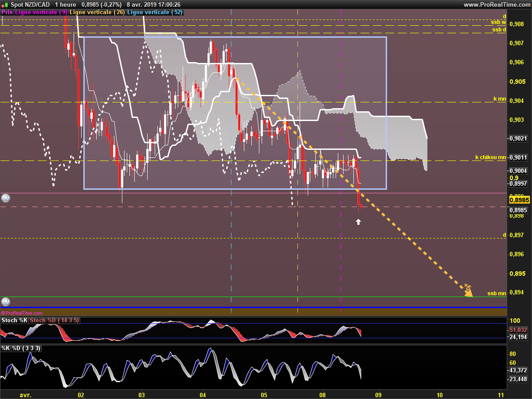Open the Stoch %D (14 3 5) label
Viewport: 532px width, 399px height.
pyautogui.click(x=55, y=320)
